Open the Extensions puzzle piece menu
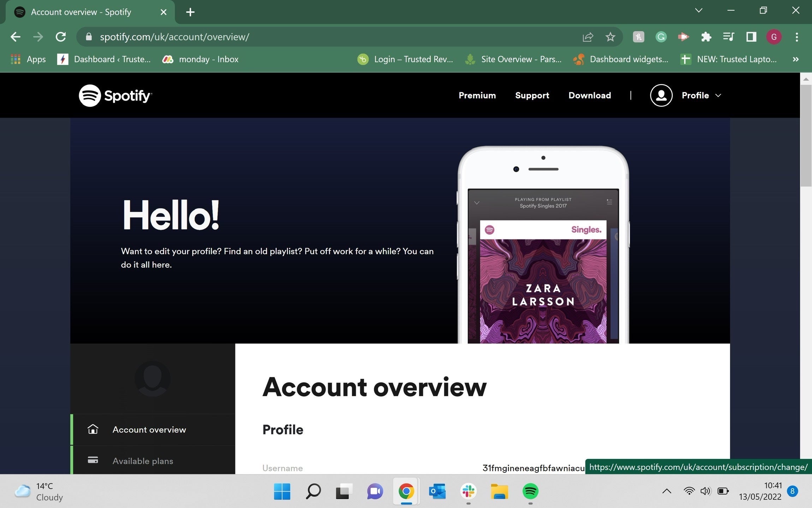This screenshot has width=812, height=508. point(706,37)
